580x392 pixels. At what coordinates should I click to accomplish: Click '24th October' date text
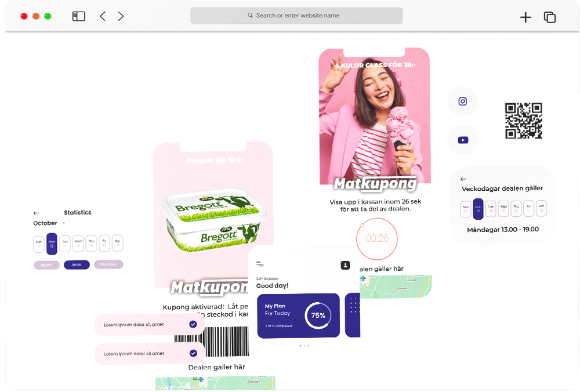point(267,278)
